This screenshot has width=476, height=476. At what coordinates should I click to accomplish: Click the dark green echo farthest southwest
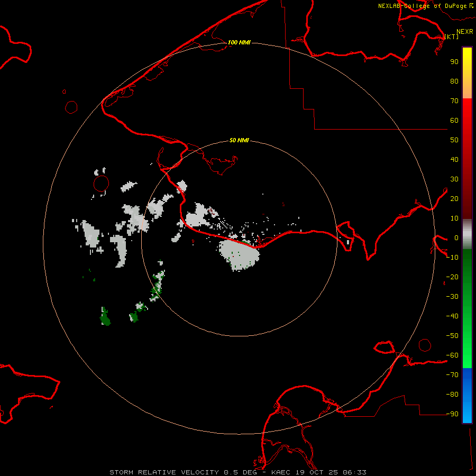pyautogui.click(x=105, y=316)
